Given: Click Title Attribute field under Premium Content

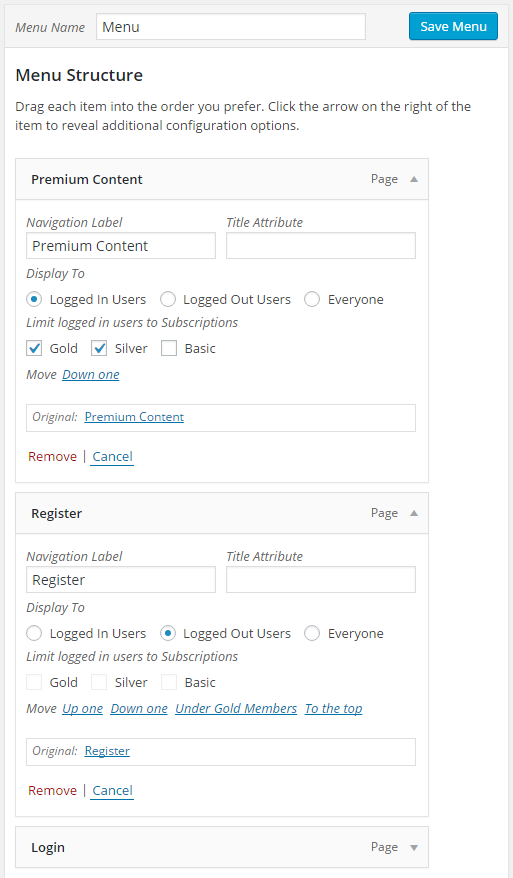Looking at the screenshot, I should [321, 246].
